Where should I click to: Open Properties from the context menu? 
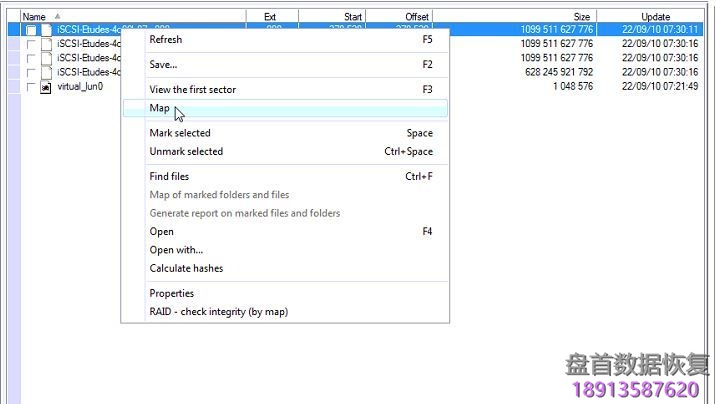tap(171, 293)
